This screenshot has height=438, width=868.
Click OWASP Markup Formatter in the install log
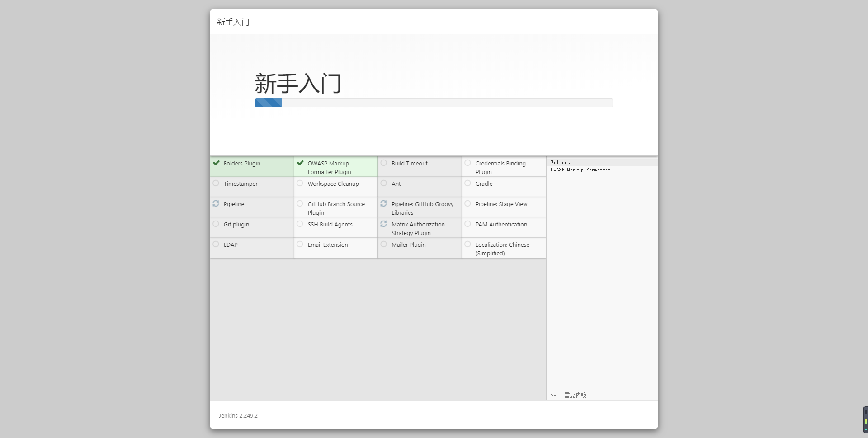point(580,170)
